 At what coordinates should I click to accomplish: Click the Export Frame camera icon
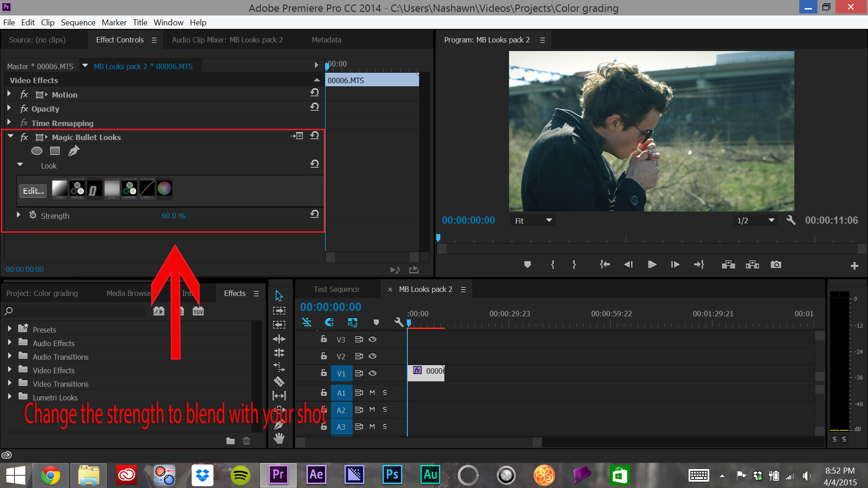776,265
